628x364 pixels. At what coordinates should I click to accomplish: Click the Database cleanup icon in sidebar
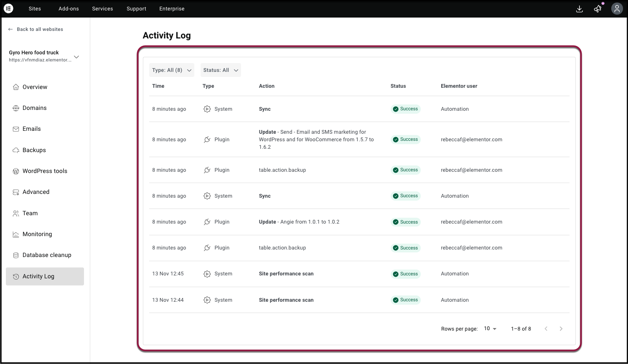16,255
